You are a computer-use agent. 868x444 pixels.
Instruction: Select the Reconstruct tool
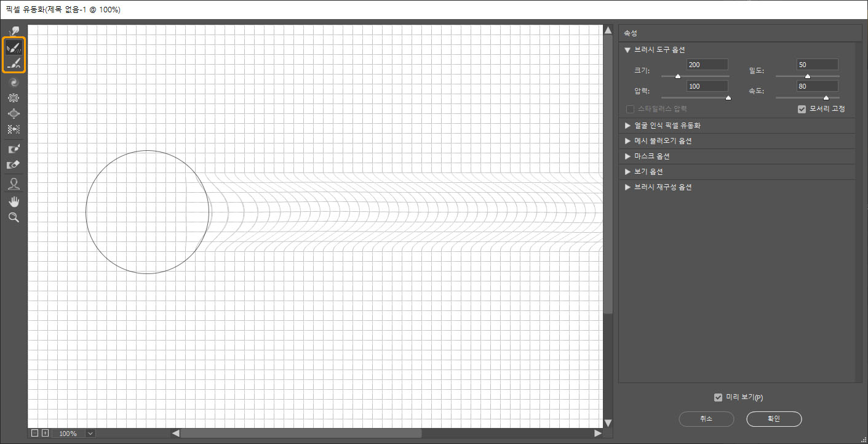click(x=14, y=47)
